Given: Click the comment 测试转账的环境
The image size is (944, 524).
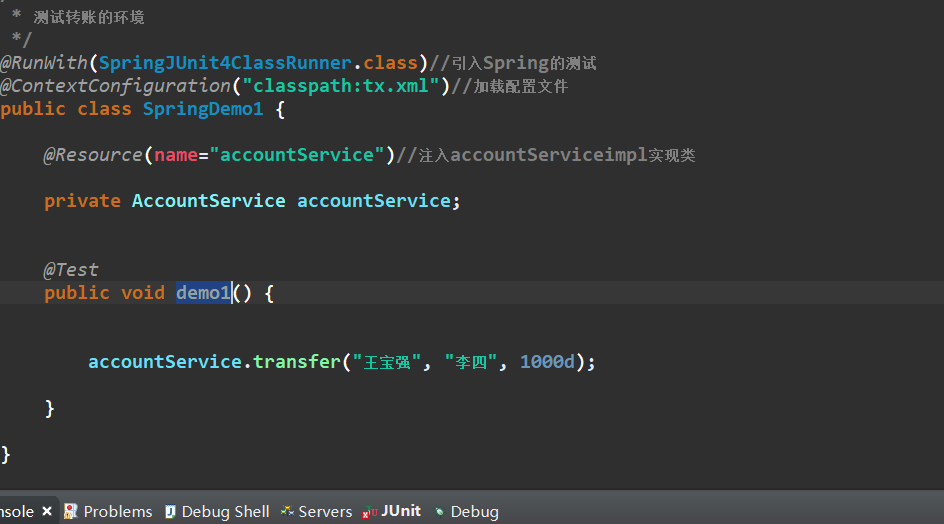Looking at the screenshot, I should 88,17.
